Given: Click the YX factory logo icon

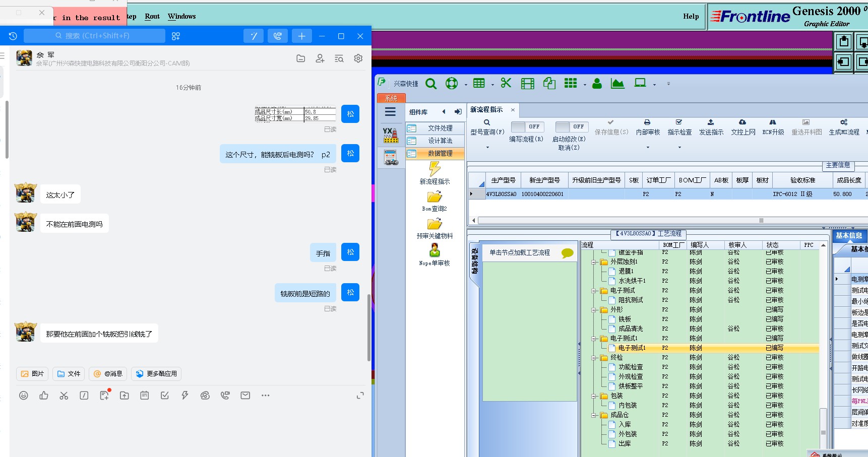Looking at the screenshot, I should [x=391, y=135].
